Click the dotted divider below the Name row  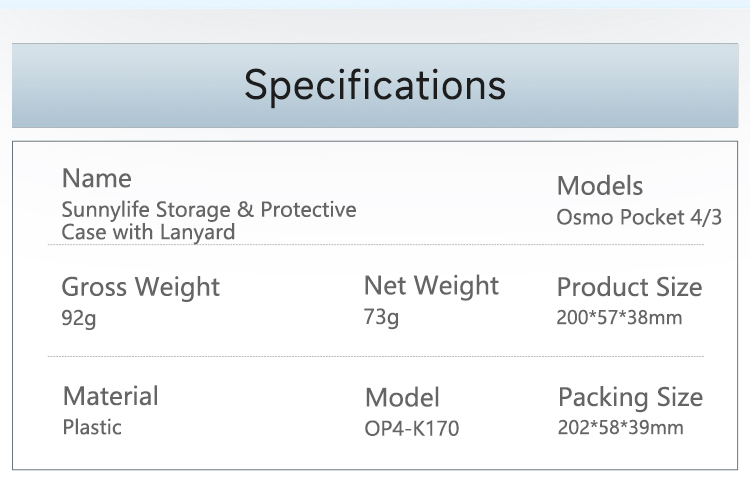[x=375, y=245]
